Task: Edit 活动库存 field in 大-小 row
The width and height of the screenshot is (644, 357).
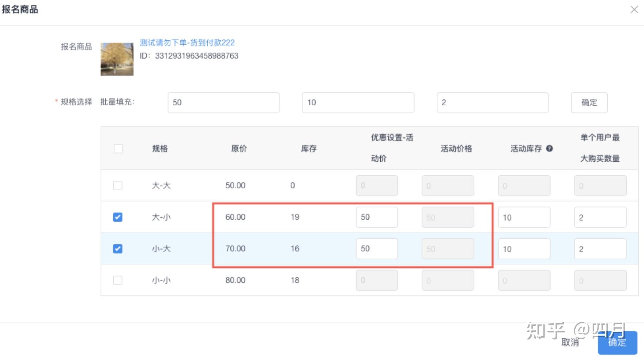Action: pyautogui.click(x=524, y=217)
